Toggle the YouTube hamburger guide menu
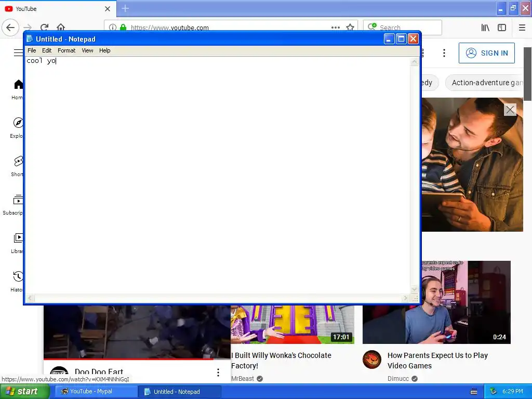The width and height of the screenshot is (532, 399). click(x=18, y=52)
